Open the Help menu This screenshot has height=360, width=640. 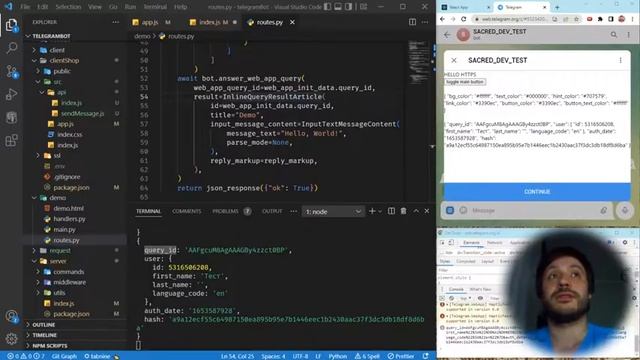click(x=180, y=7)
